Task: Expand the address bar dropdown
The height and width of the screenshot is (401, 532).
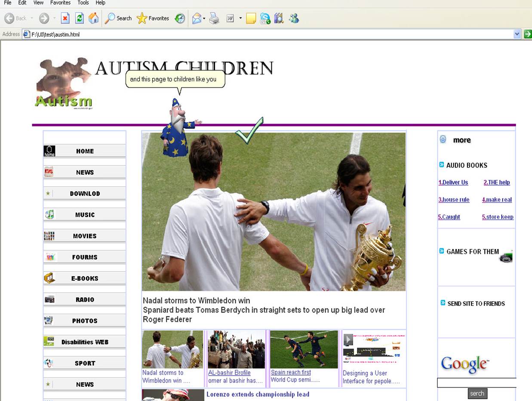Action: point(517,34)
